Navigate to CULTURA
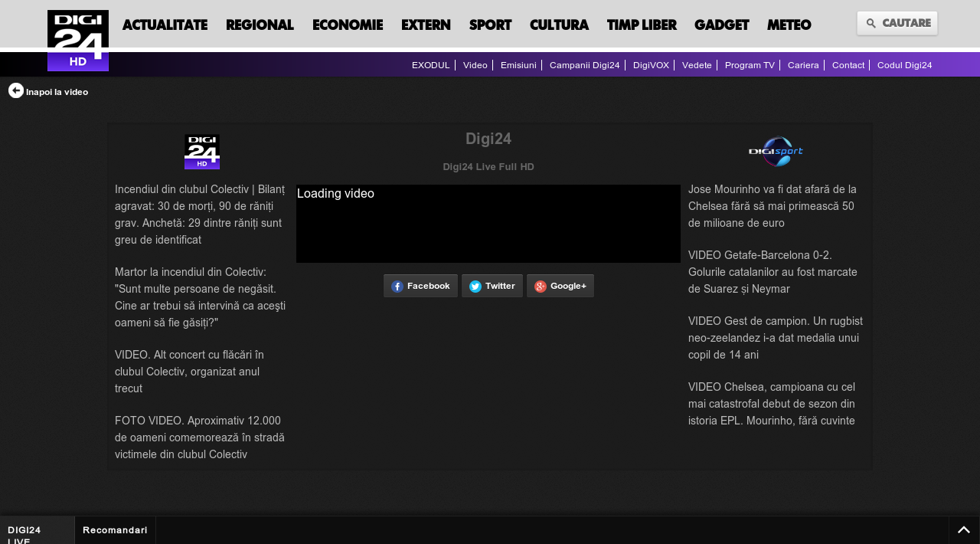Viewport: 980px width, 544px height. click(x=559, y=25)
